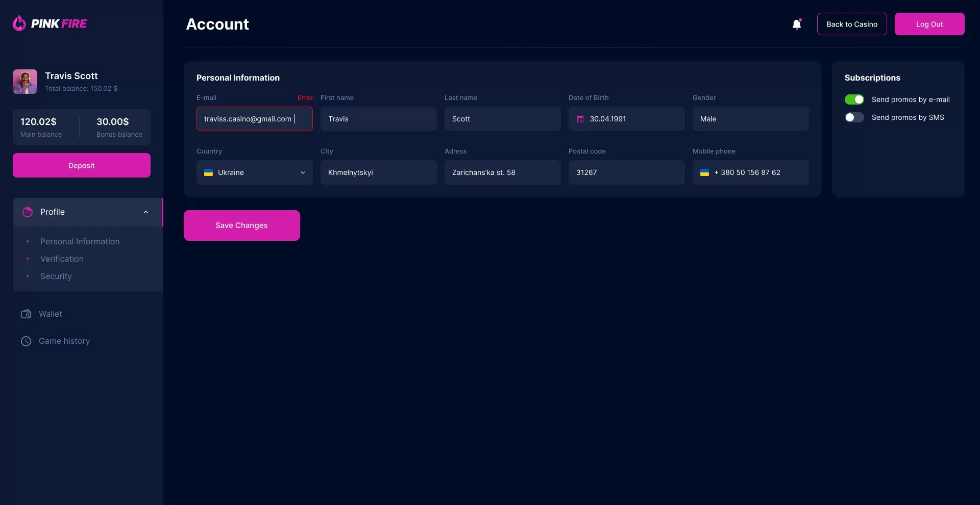Click Back to Casino button
The width and height of the screenshot is (980, 505).
[852, 24]
